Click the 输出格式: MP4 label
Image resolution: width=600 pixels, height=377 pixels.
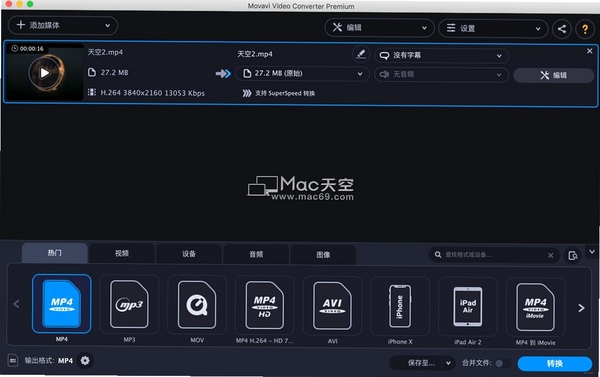(x=49, y=361)
